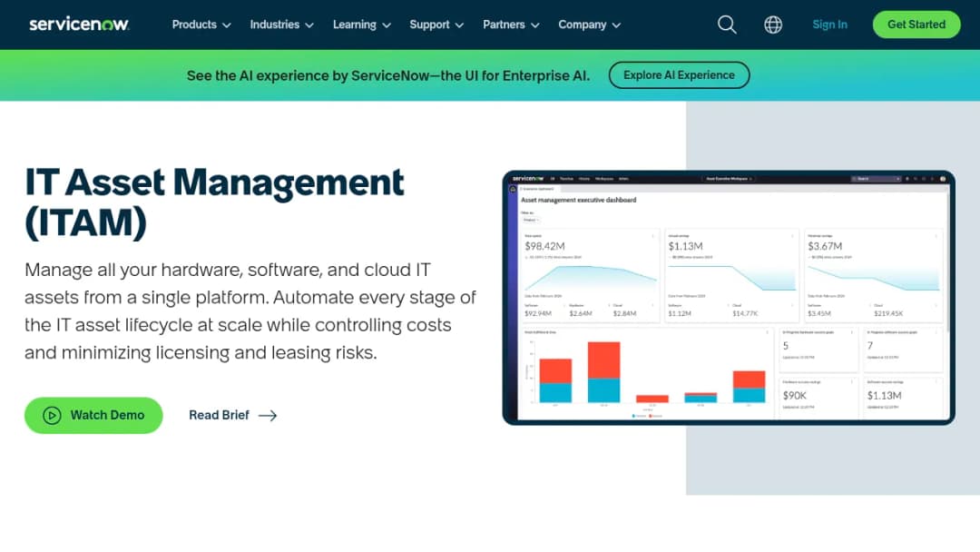Open the Partners menu
This screenshot has height=552, width=980.
pyautogui.click(x=511, y=25)
